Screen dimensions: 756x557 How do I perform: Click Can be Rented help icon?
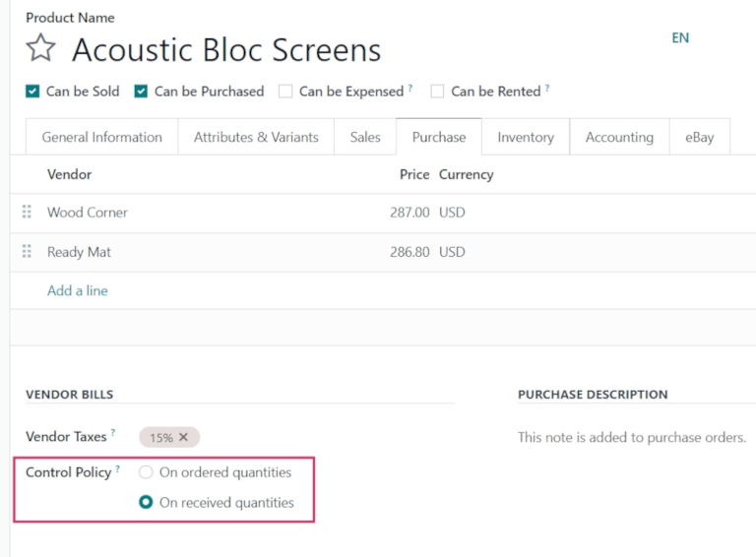pos(547,89)
